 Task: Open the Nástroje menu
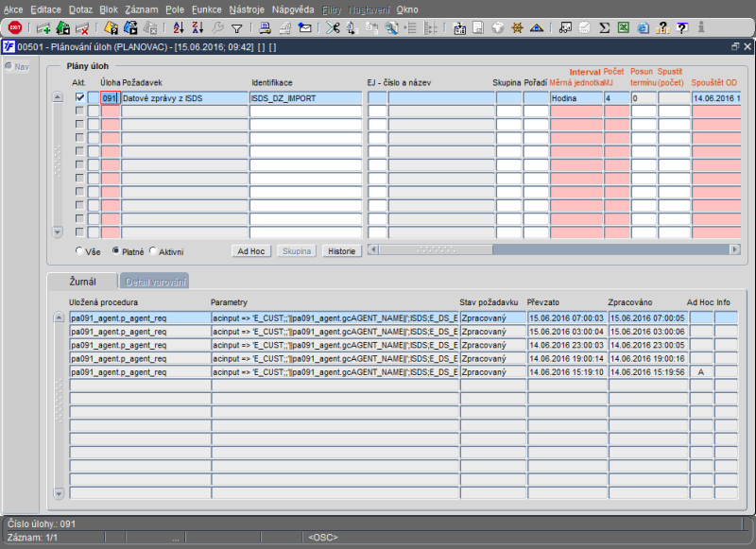point(247,9)
